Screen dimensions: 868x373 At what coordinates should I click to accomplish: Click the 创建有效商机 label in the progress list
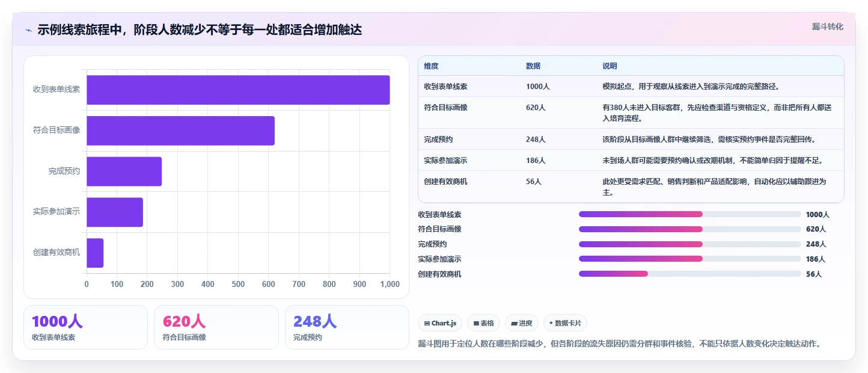click(439, 274)
